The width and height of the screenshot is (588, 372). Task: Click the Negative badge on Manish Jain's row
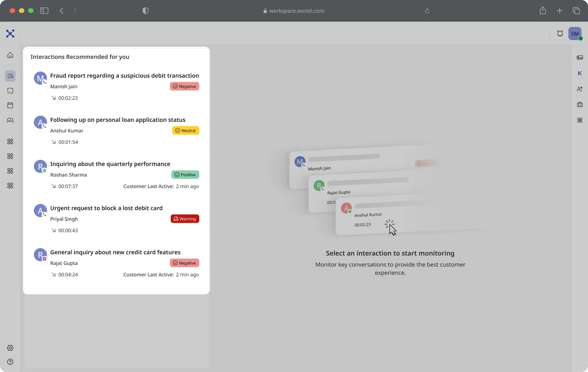coord(185,86)
